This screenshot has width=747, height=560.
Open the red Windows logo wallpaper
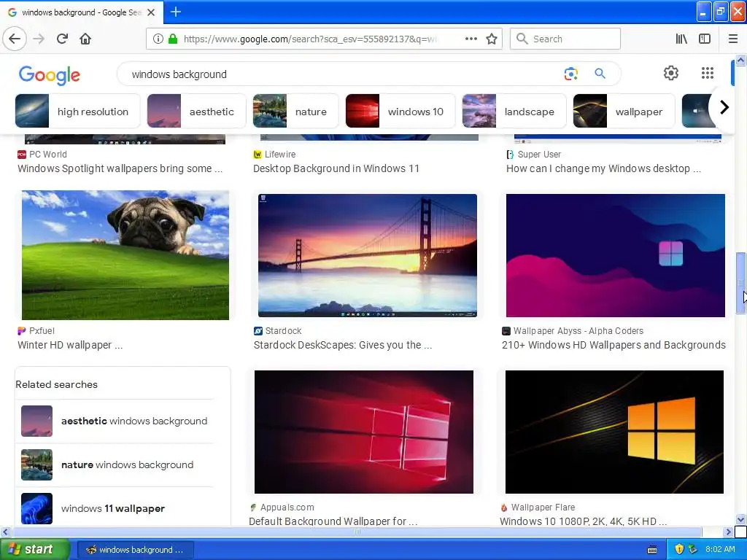point(364,432)
